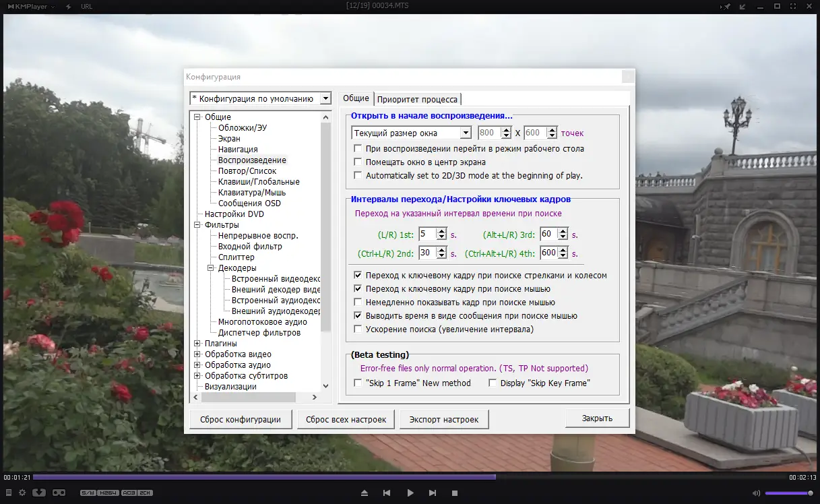The image size is (820, 504).
Task: Toggle Помещать окно в центр экрана
Action: 358,162
